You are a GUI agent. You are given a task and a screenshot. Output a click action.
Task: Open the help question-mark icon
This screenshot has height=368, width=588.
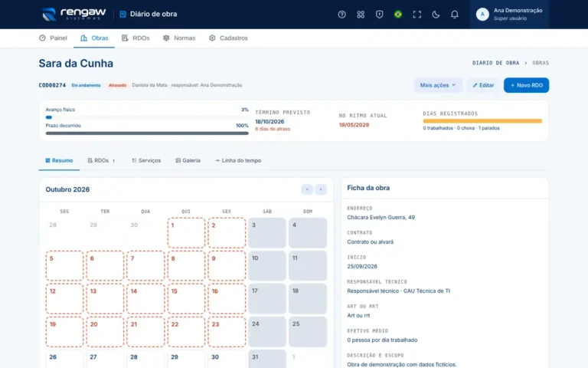point(341,15)
